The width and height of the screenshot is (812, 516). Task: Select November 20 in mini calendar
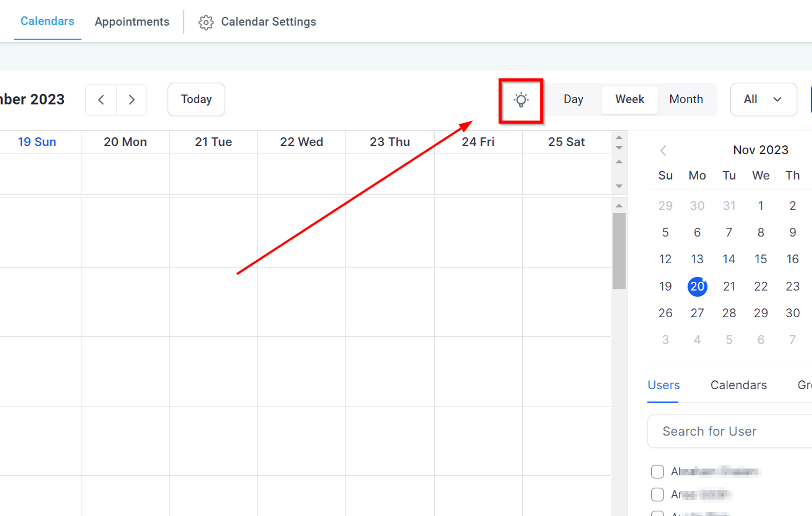tap(697, 286)
